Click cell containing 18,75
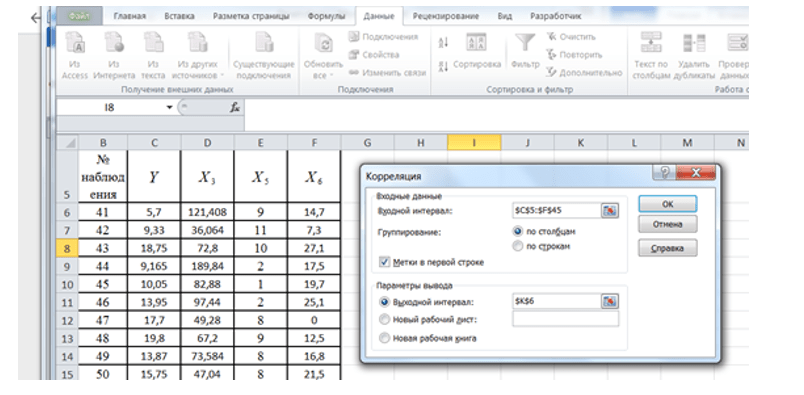The image size is (804, 395). pos(154,248)
